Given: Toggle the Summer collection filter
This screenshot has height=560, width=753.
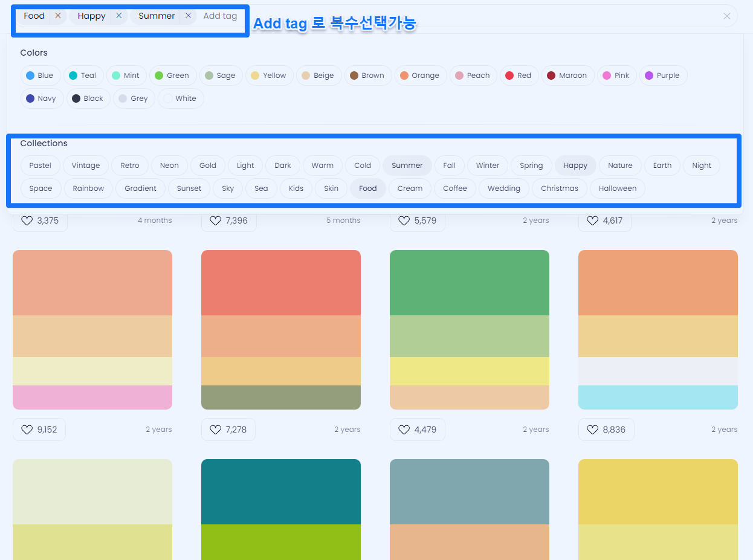Looking at the screenshot, I should click(407, 165).
